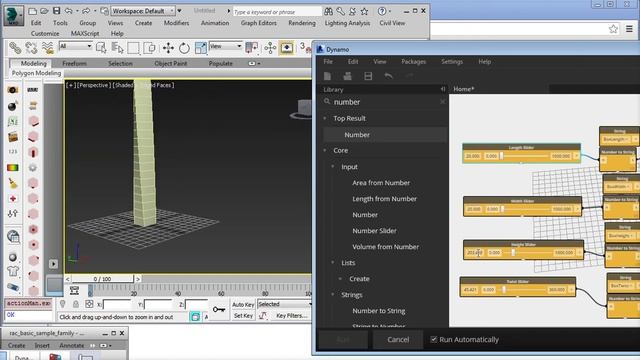640x360 pixels.
Task: Click the Height Slider handle in Dynamo
Action: tap(513, 253)
